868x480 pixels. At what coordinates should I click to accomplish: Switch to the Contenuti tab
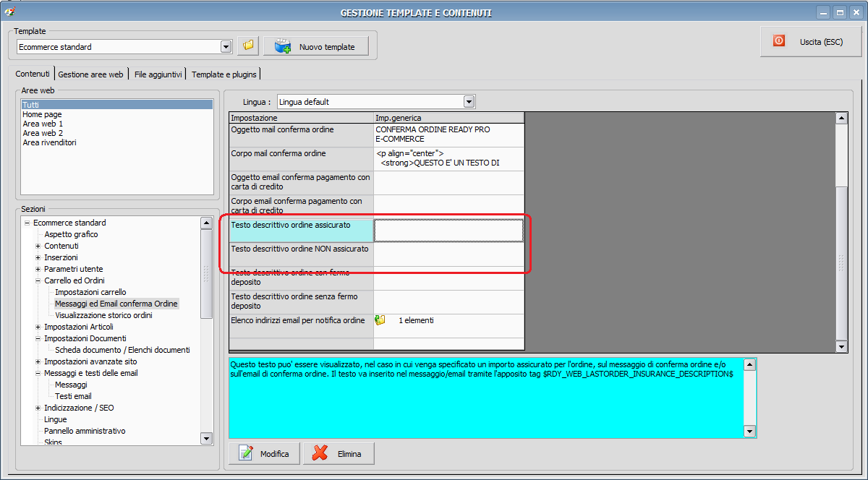pos(33,74)
